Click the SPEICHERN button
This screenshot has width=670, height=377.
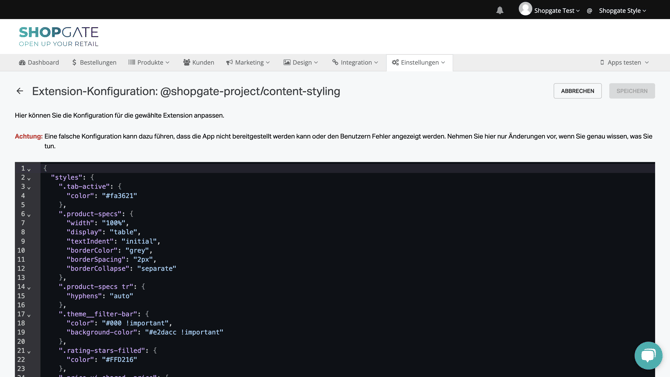(632, 91)
